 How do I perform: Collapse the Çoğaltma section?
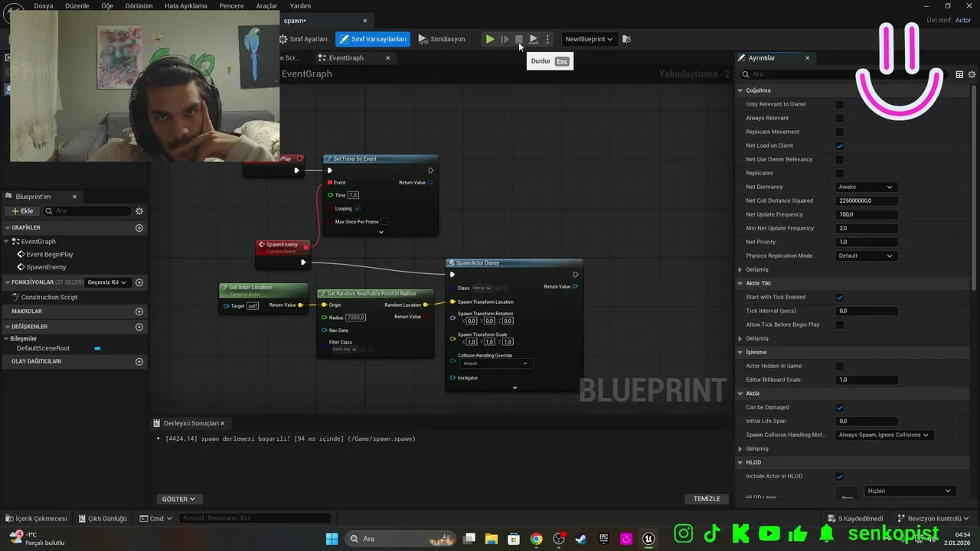click(x=740, y=91)
